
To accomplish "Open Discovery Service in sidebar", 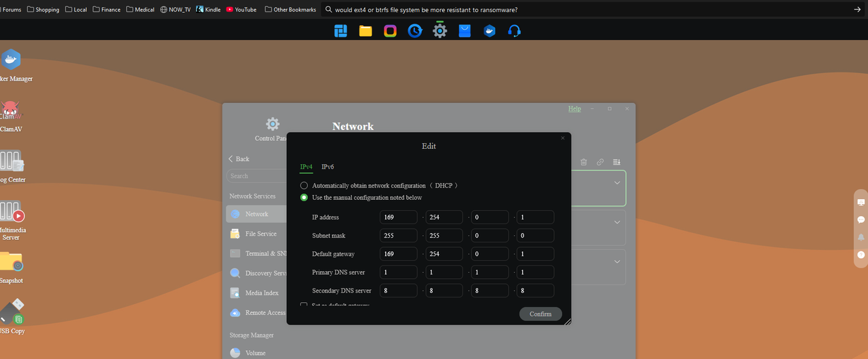I will point(257,273).
